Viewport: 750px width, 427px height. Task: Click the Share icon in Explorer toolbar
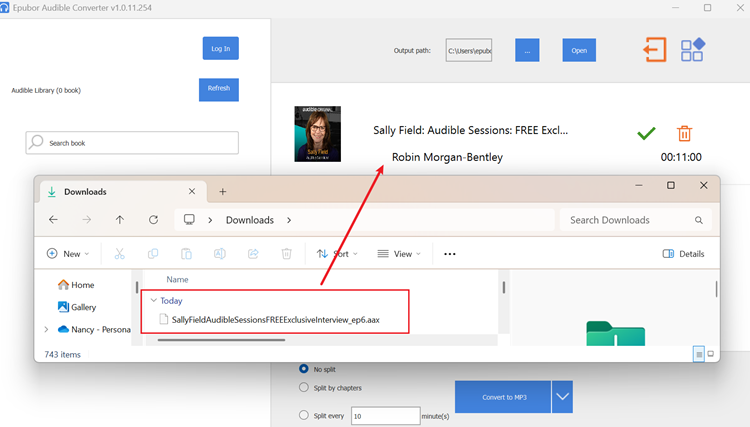click(253, 253)
